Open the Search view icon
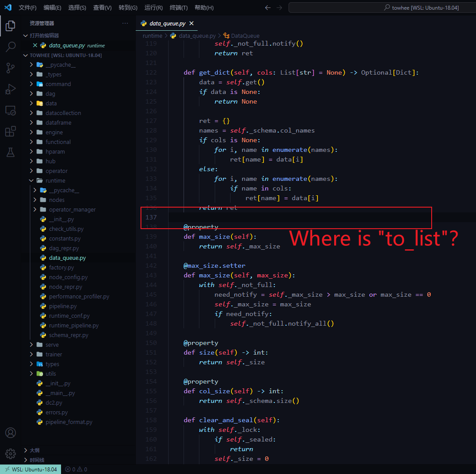 click(x=11, y=47)
